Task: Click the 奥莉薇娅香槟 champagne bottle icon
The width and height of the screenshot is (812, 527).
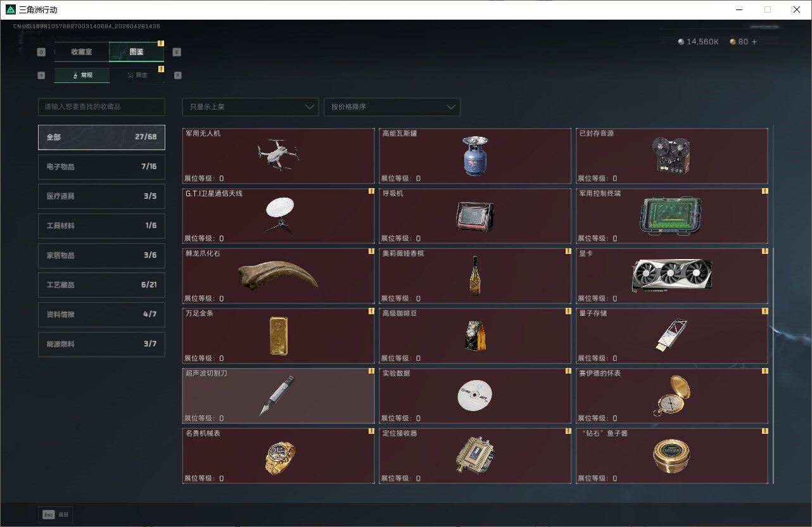Action: (x=474, y=276)
